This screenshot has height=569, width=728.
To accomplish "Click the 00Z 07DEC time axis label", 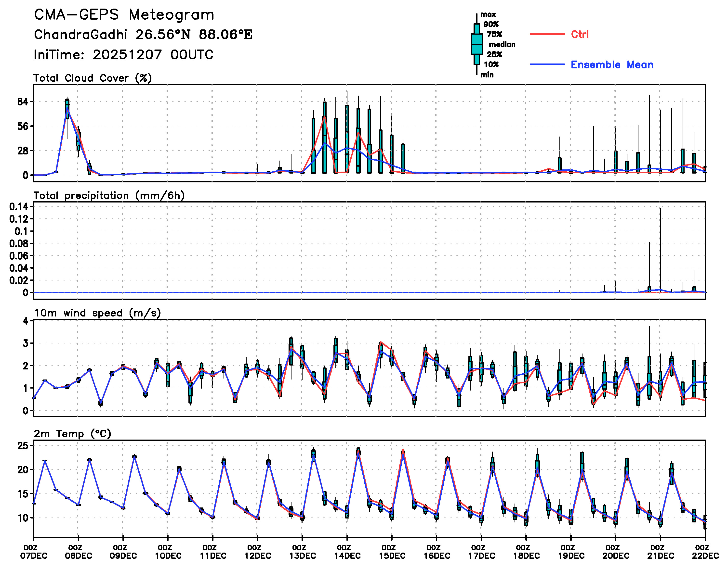I will pos(34,552).
